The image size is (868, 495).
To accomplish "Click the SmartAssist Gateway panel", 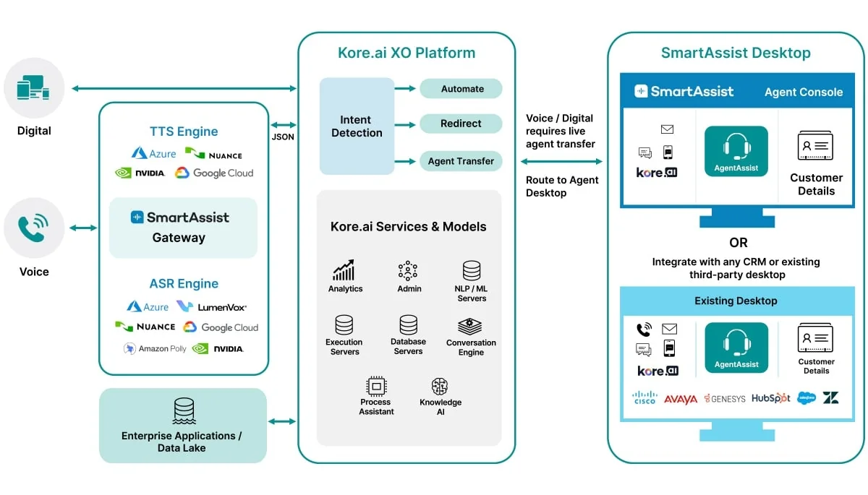I will tap(183, 226).
